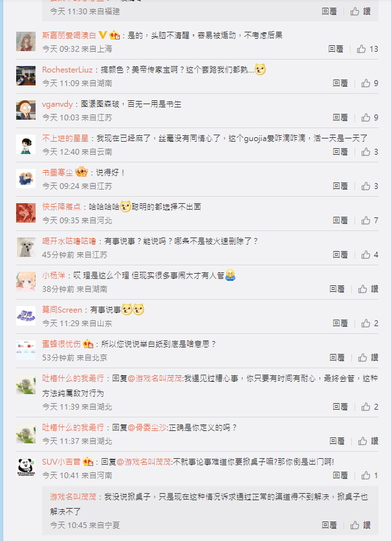This screenshot has width=392, height=541.
Task: Like the comment by 斯嘉丽爱喝澳白
Action: click(x=367, y=49)
